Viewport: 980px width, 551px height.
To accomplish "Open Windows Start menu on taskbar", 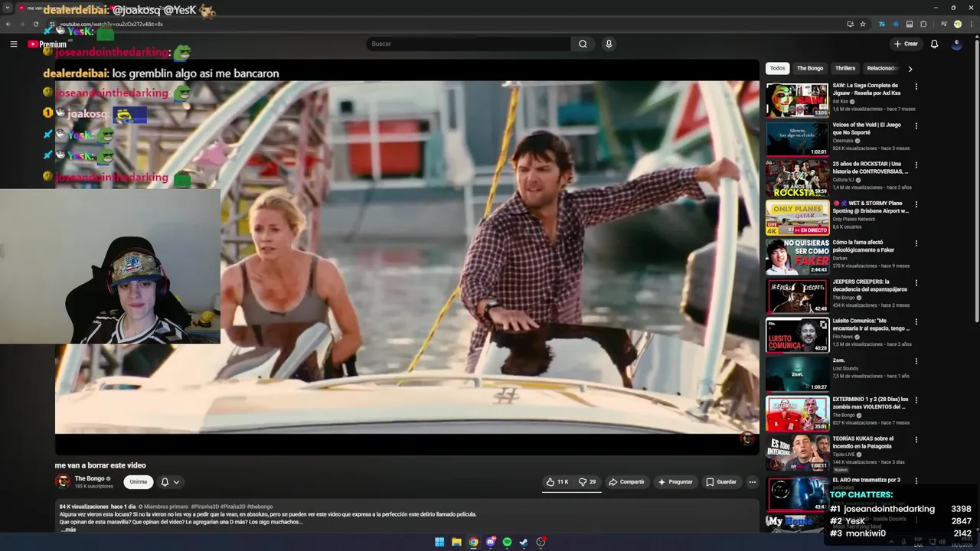I will [x=439, y=542].
